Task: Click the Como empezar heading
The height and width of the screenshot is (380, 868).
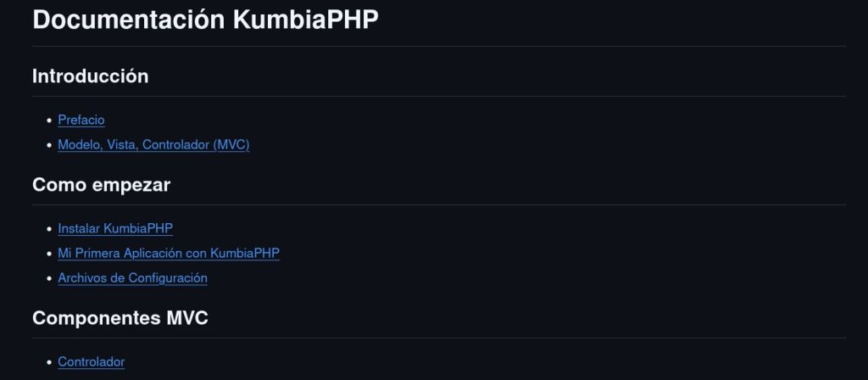Action: pyautogui.click(x=101, y=185)
